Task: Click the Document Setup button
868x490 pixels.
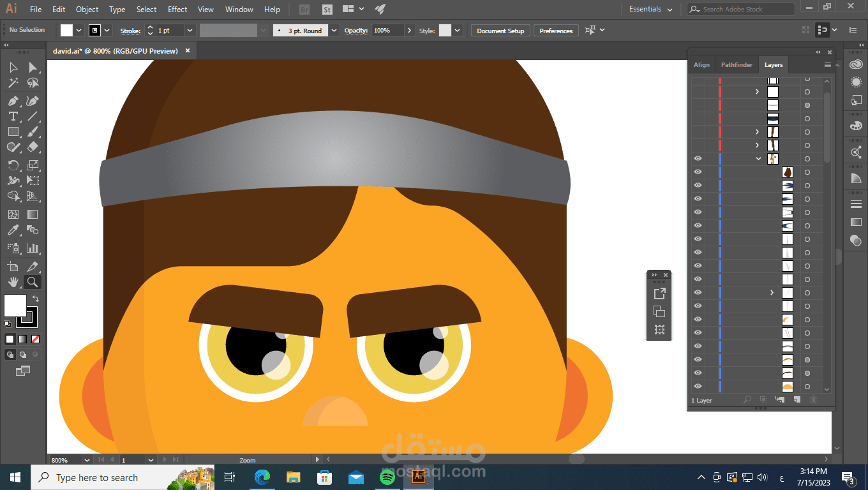Action: point(500,31)
